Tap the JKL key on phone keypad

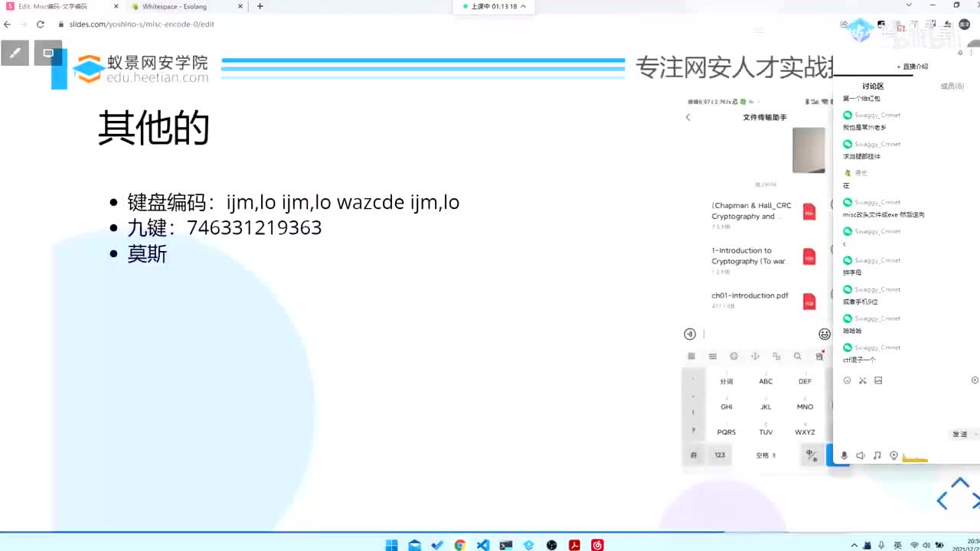tap(766, 406)
